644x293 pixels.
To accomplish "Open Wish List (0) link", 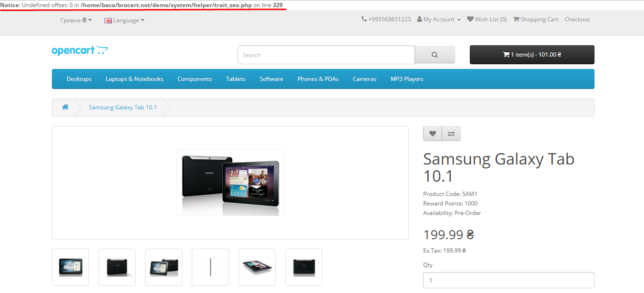I will (x=487, y=20).
